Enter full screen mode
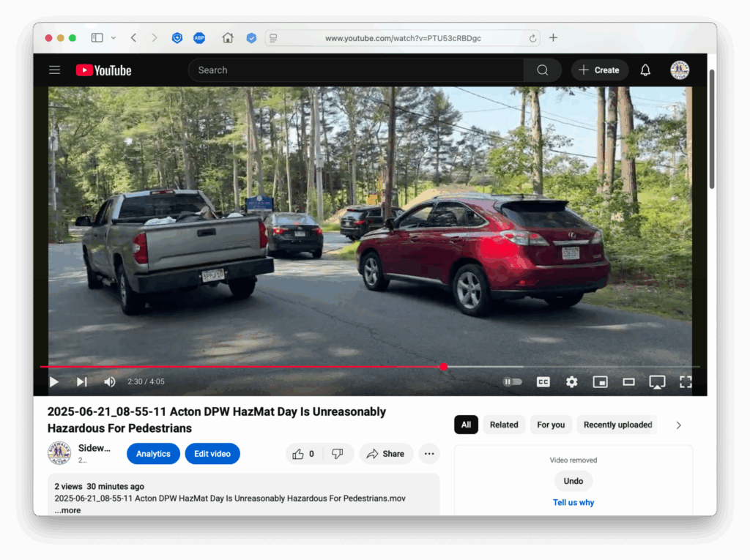The width and height of the screenshot is (750, 560). point(686,382)
